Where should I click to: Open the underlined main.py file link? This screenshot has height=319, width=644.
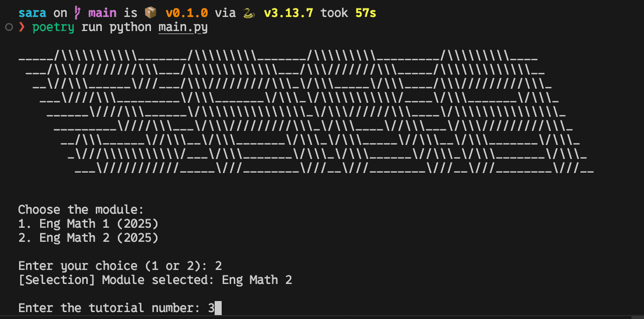pos(182,27)
